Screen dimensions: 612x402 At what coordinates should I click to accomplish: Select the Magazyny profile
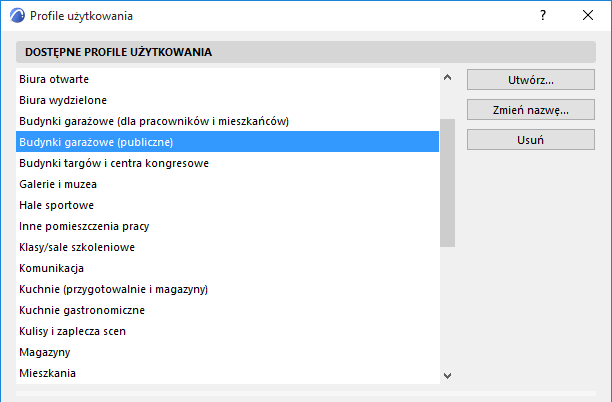(228, 352)
